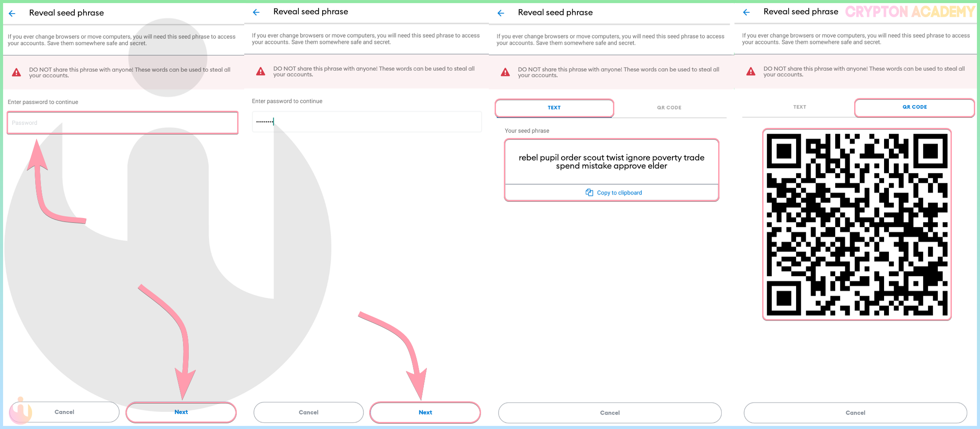Select the active QR CODE tab above the QR image
The width and height of the screenshot is (980, 429).
click(914, 107)
